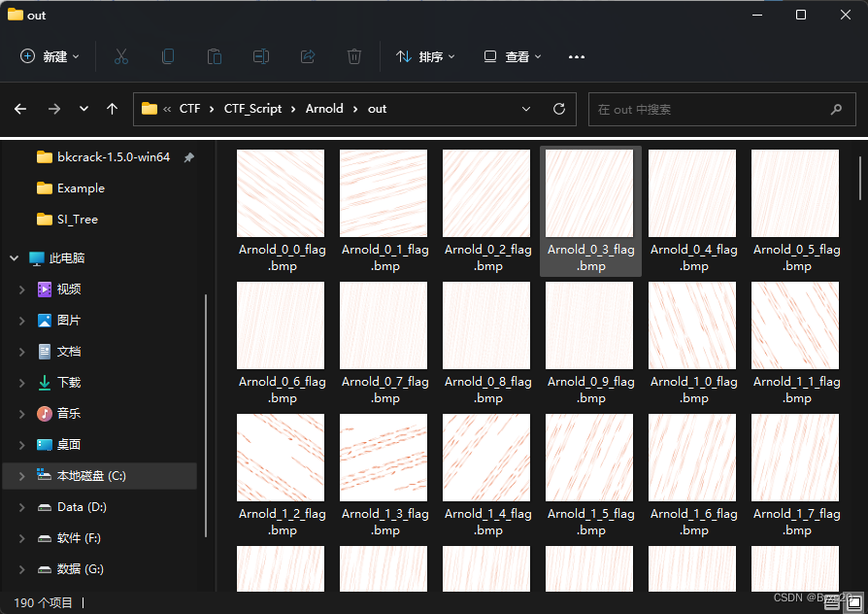Open recent locations chevron dropdown
Image resolution: width=868 pixels, height=614 pixels.
pos(83,109)
